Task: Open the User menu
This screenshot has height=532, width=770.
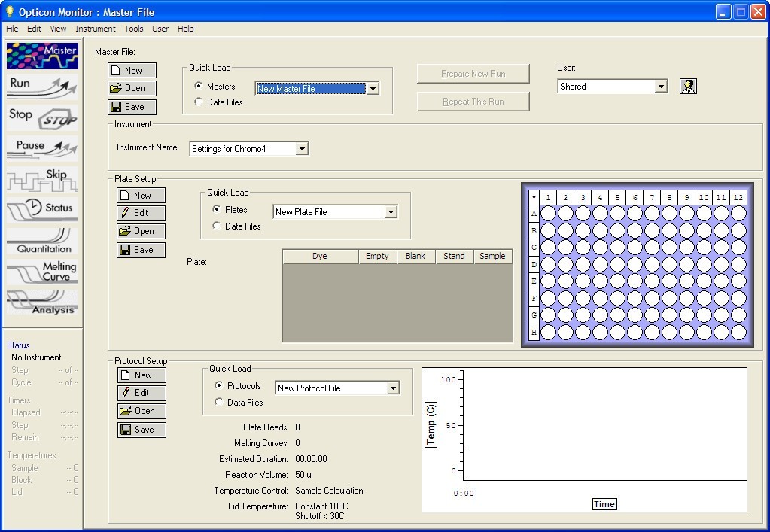Action: point(160,29)
